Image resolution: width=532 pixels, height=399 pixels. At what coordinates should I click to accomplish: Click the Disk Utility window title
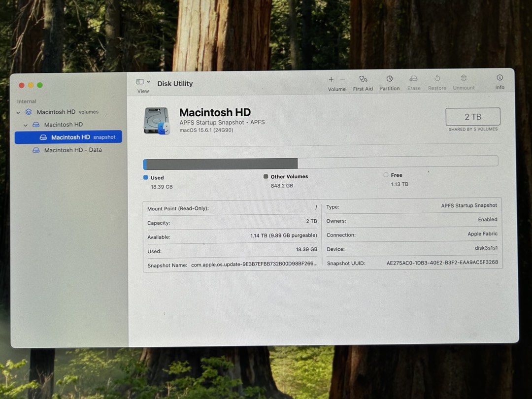click(x=175, y=83)
